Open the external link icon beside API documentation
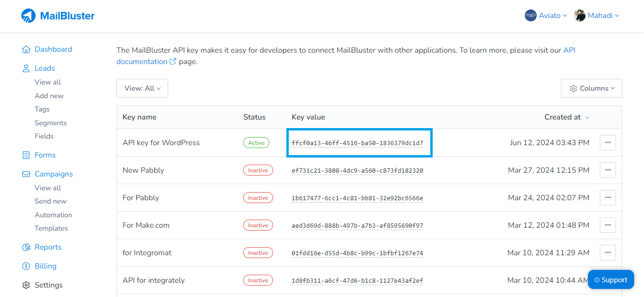This screenshot has width=644, height=297. tap(172, 61)
